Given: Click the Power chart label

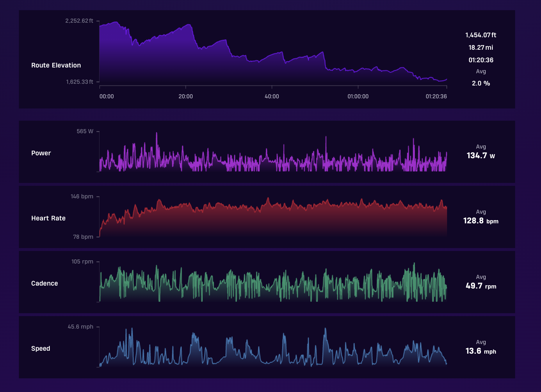Looking at the screenshot, I should tap(41, 153).
